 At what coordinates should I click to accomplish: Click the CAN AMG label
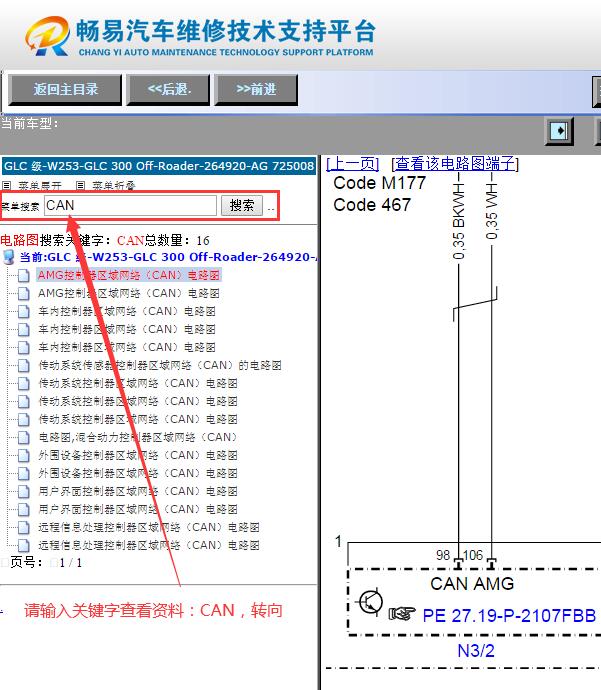(x=472, y=584)
